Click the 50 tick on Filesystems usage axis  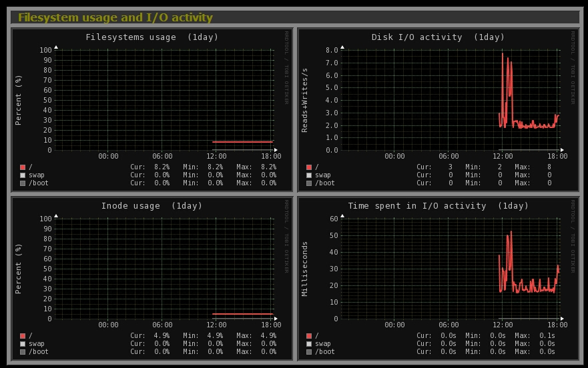coord(47,100)
